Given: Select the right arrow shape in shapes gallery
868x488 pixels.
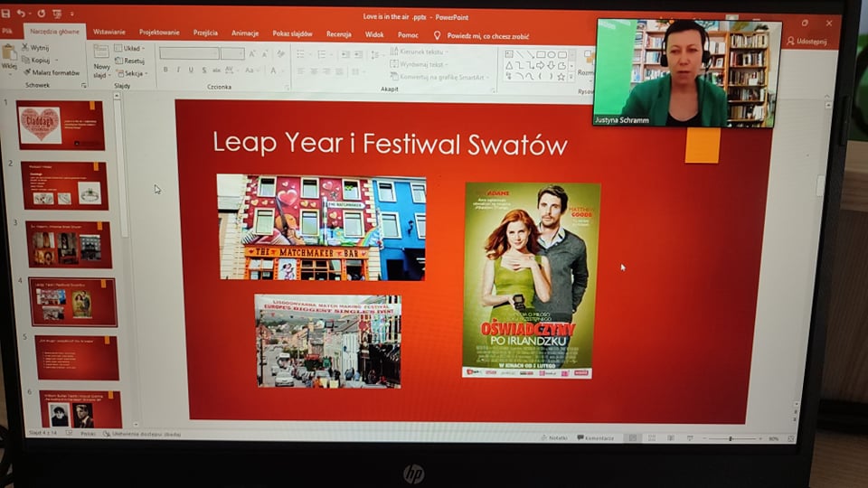Looking at the screenshot, I should 541,66.
